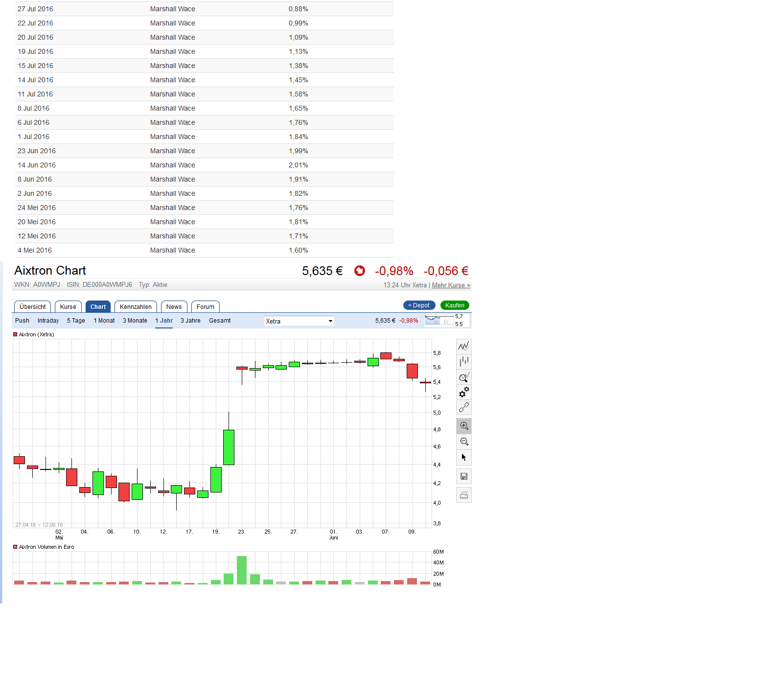Open chart analysis magnifier tool
This screenshot has width=783, height=700.
(464, 377)
